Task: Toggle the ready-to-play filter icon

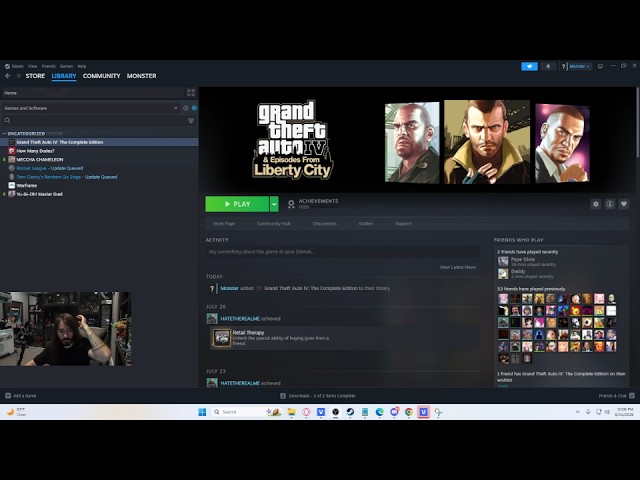Action: pos(194,108)
